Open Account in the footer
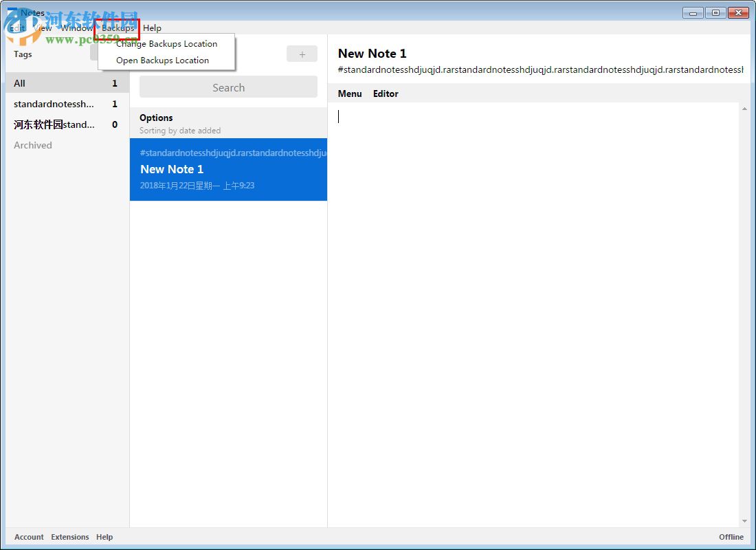Screen dimensions: 756x550 click(x=29, y=537)
